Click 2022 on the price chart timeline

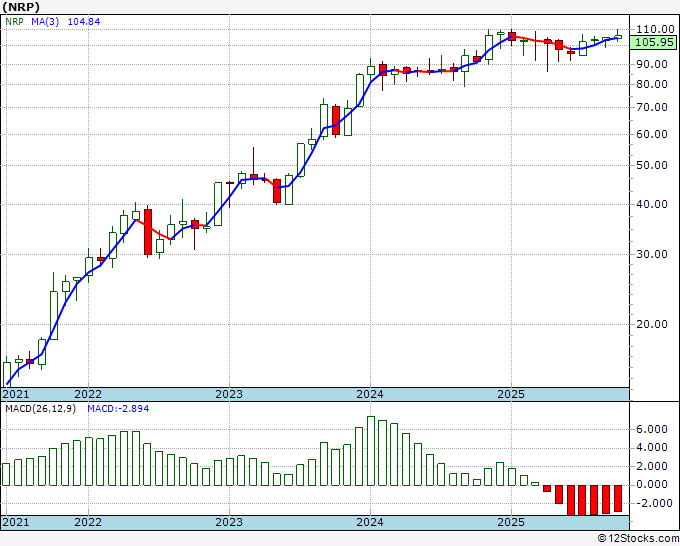pyautogui.click(x=88, y=394)
